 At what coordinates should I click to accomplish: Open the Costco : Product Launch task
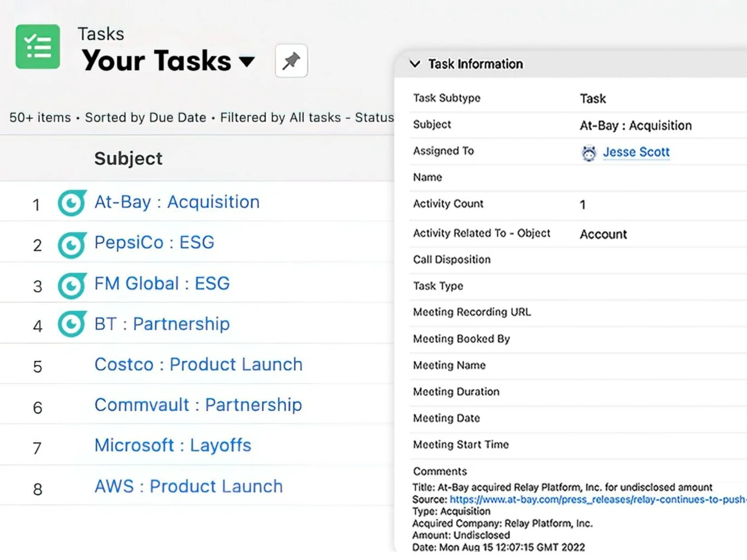pyautogui.click(x=198, y=364)
